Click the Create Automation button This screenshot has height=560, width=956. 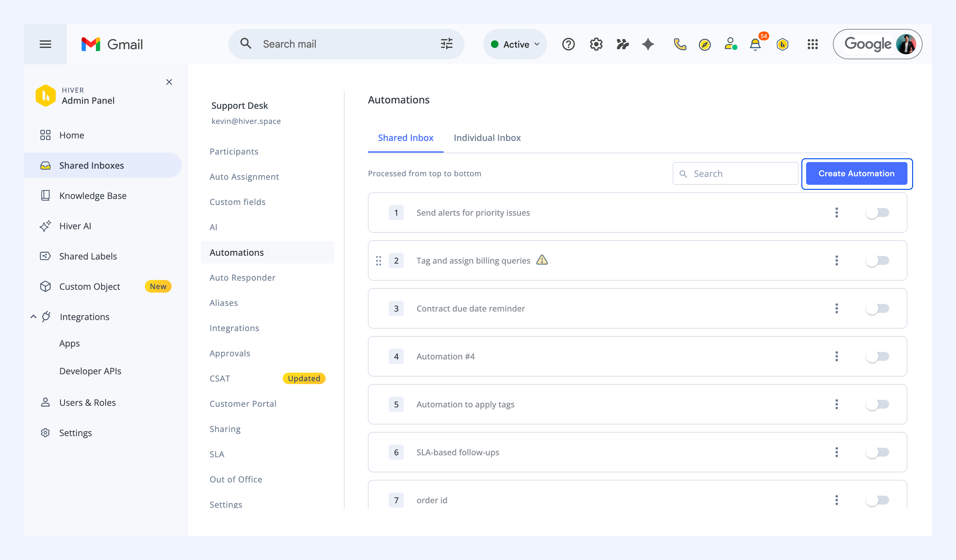(856, 174)
